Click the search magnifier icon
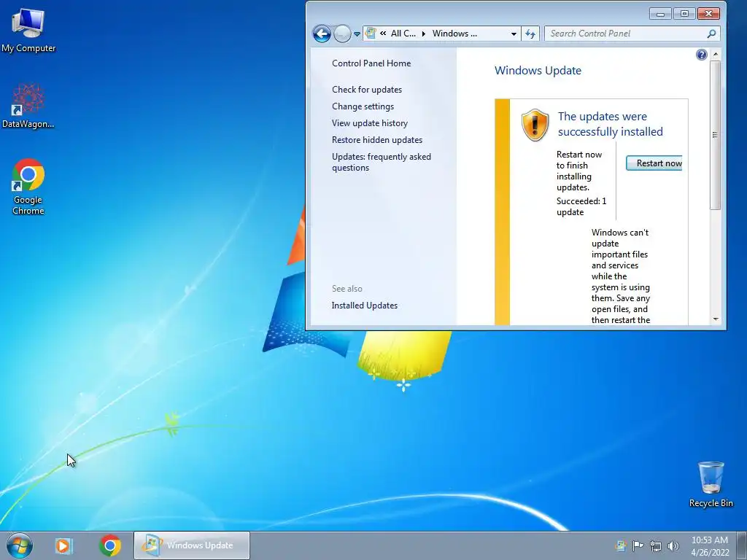 tap(711, 34)
